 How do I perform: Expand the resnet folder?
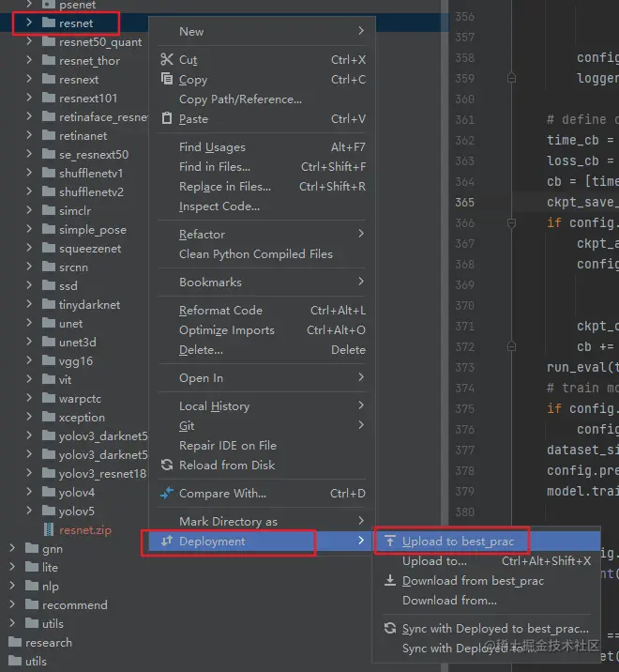(29, 23)
